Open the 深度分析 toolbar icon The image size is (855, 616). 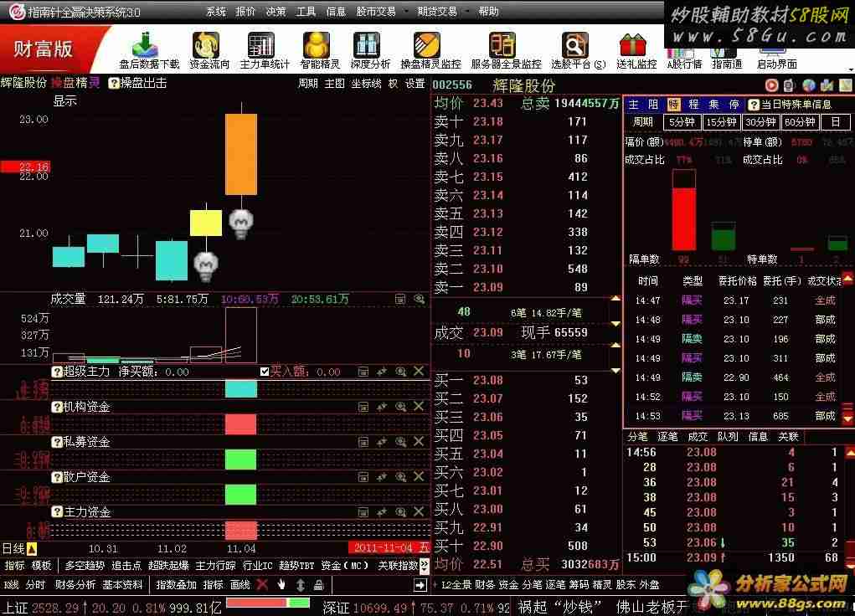click(367, 44)
